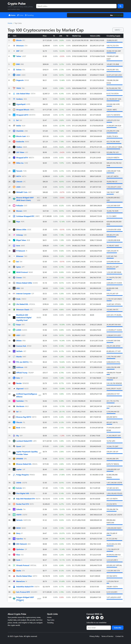Open the Telegram social icon in footer
This screenshot has width=131, height=644.
[97, 618]
